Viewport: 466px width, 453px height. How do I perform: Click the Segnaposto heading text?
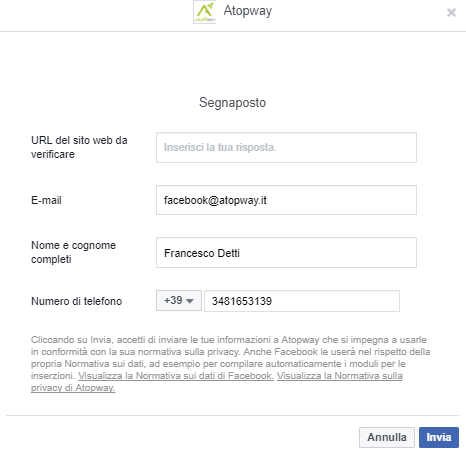tap(233, 103)
